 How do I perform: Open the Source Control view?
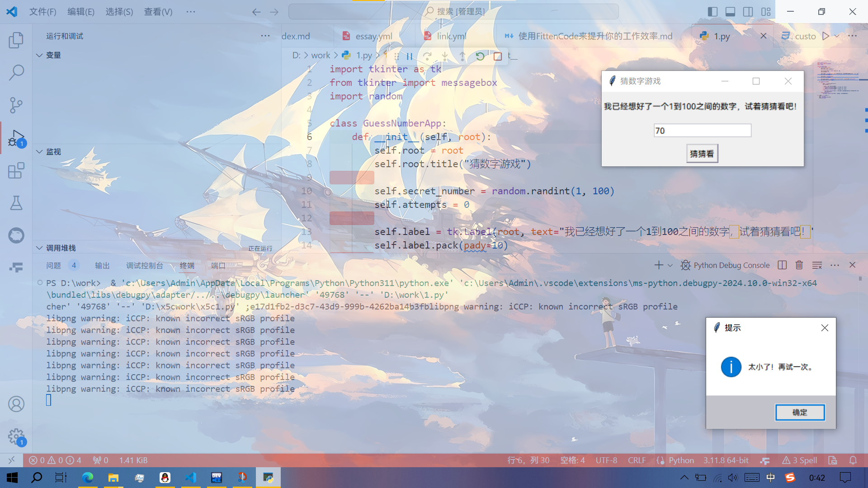click(16, 105)
